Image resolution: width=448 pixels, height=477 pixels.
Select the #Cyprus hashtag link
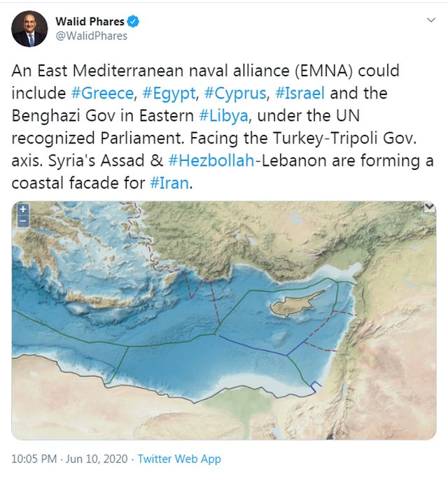click(234, 93)
